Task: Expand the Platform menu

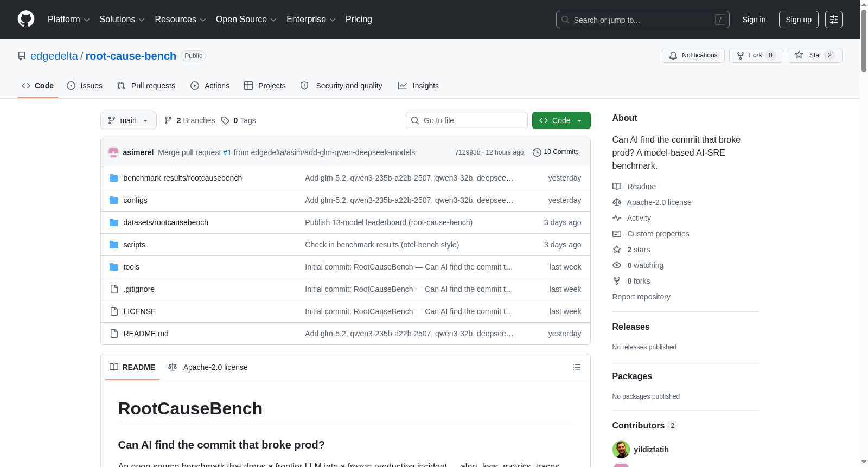Action: (69, 20)
